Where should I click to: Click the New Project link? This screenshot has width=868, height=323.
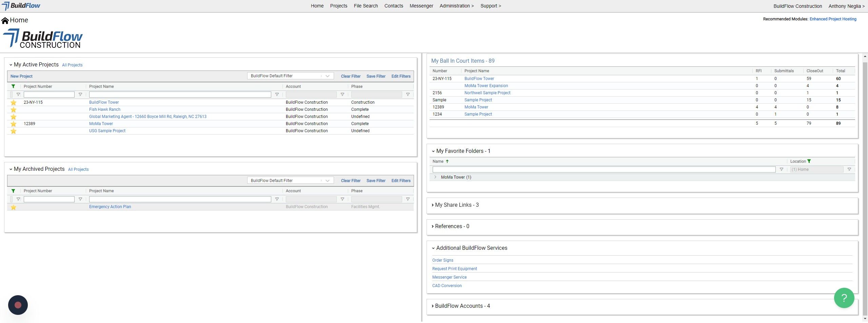[21, 76]
